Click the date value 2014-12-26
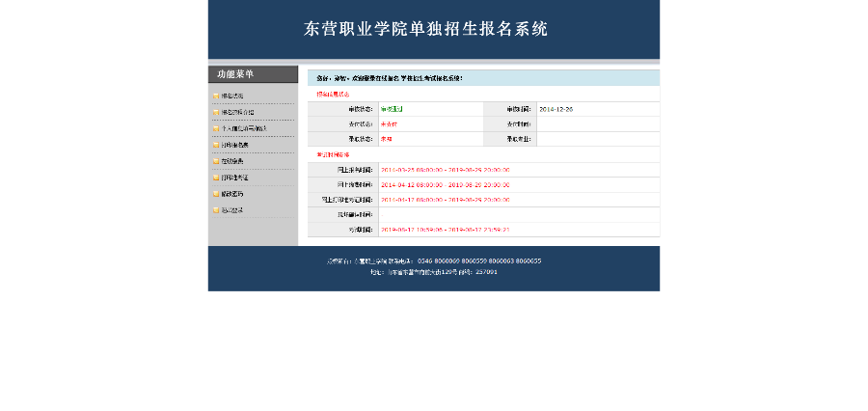868x411 pixels. [x=556, y=110]
